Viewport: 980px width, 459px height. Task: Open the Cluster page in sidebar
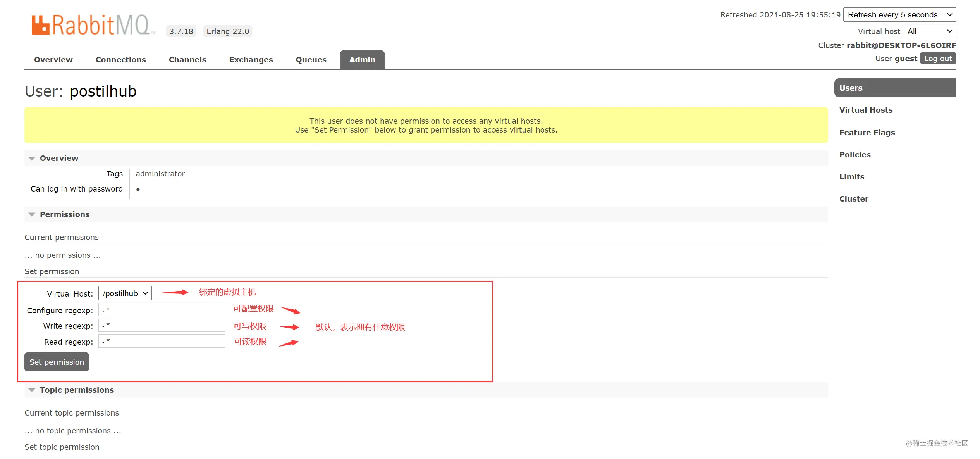point(854,199)
